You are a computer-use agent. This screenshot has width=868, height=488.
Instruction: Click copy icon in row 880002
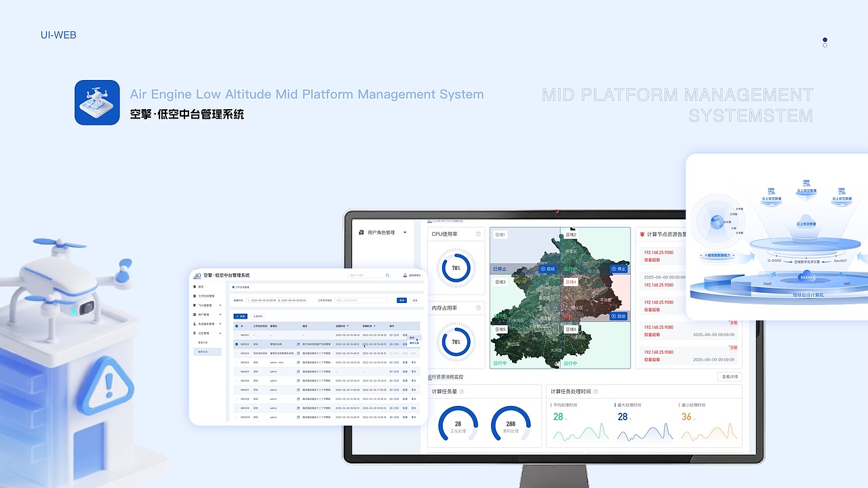coord(298,344)
